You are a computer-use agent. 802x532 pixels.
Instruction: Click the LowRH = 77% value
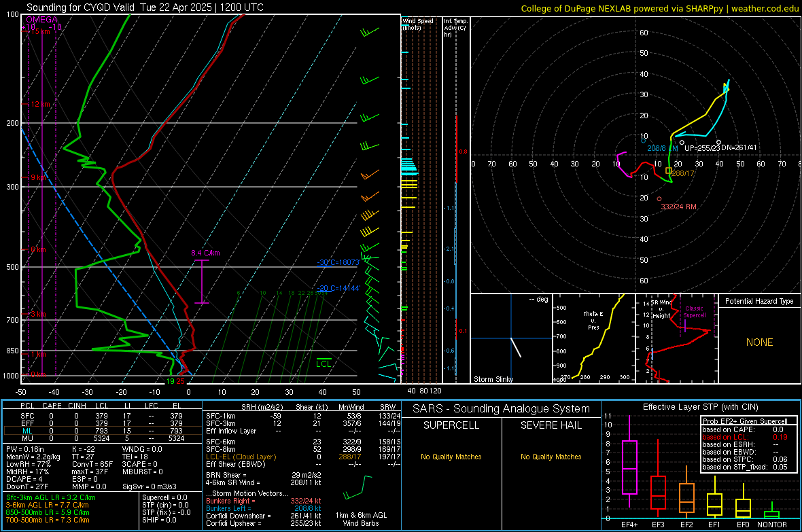point(28,465)
